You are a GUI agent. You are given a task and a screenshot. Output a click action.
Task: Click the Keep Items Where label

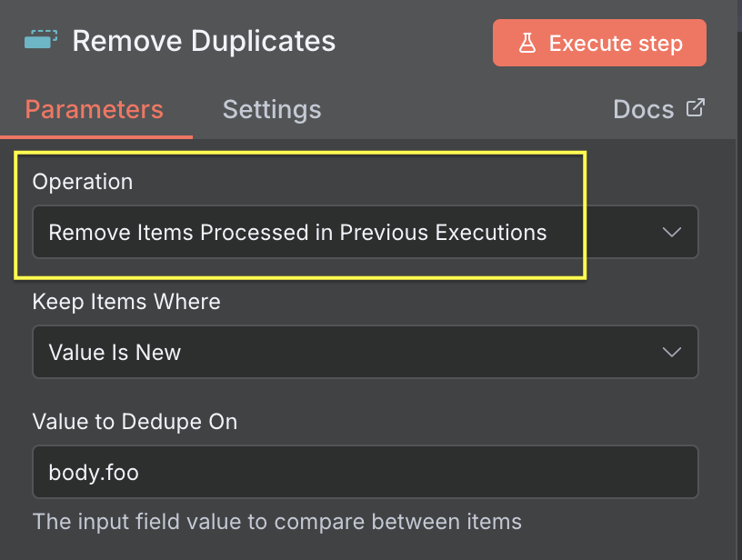click(126, 302)
